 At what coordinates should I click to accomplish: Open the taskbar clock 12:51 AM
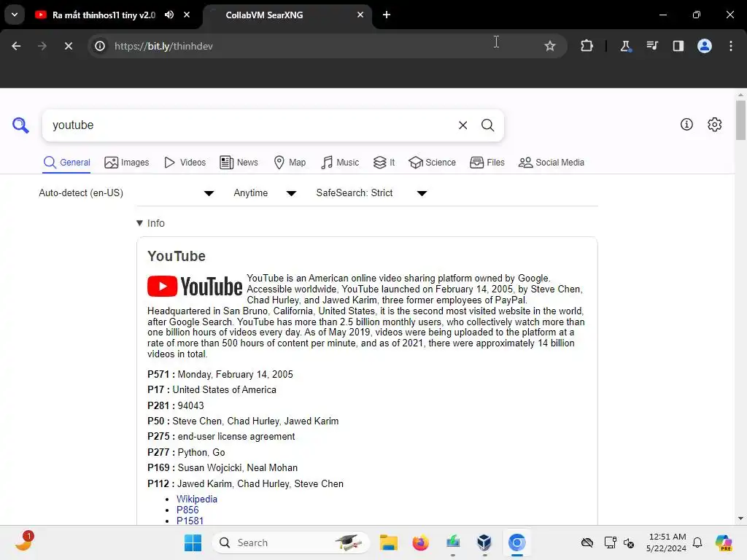(666, 542)
